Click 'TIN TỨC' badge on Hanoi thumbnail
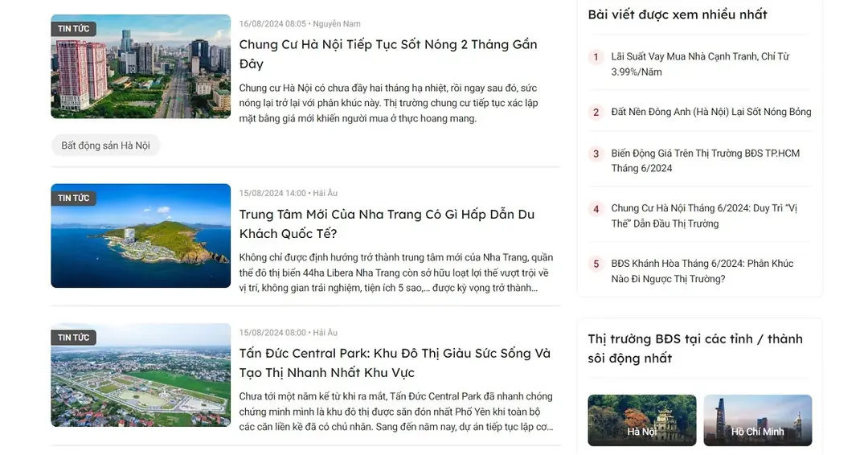 (74, 29)
